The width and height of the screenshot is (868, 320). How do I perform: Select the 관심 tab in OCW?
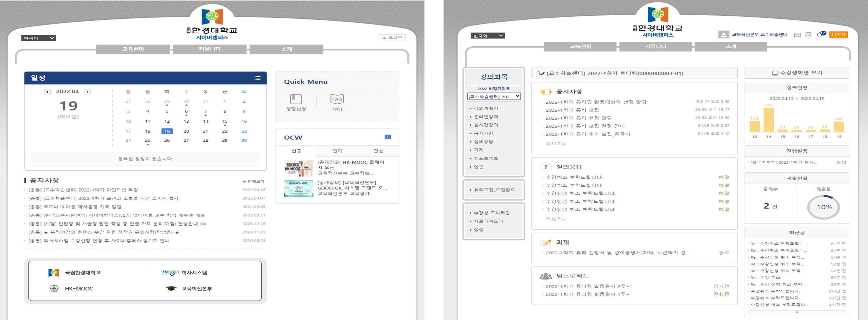378,151
